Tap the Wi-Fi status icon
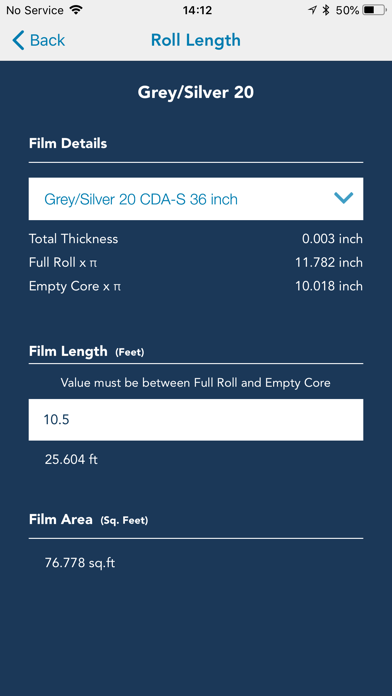Viewport: 392px width, 696px height. 76,10
